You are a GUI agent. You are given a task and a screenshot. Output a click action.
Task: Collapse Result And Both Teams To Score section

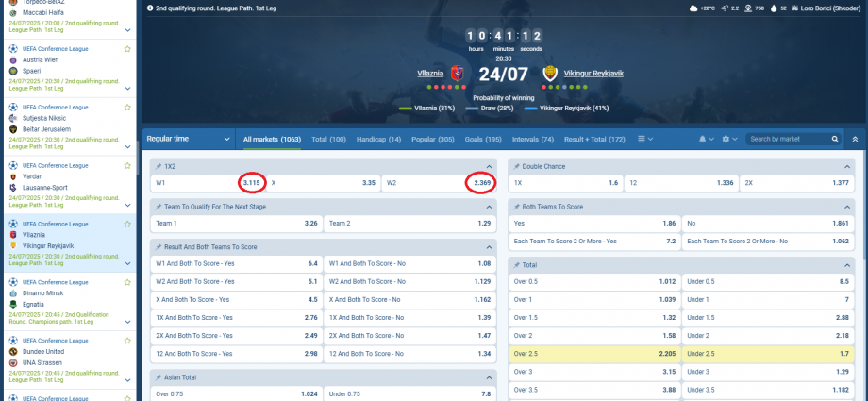[489, 247]
